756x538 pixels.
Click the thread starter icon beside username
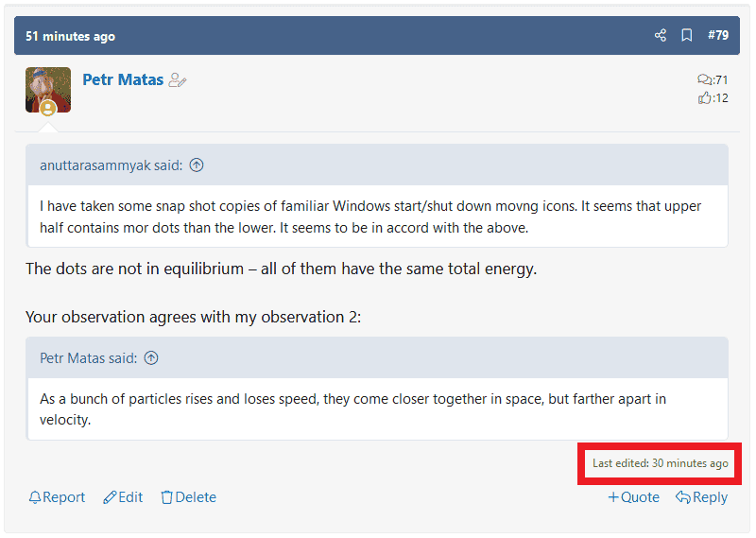178,81
